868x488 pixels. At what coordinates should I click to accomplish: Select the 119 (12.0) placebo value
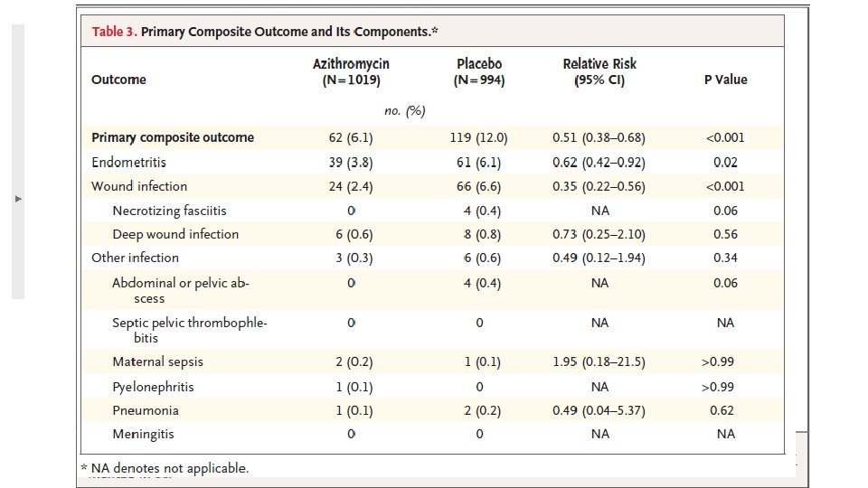point(479,137)
